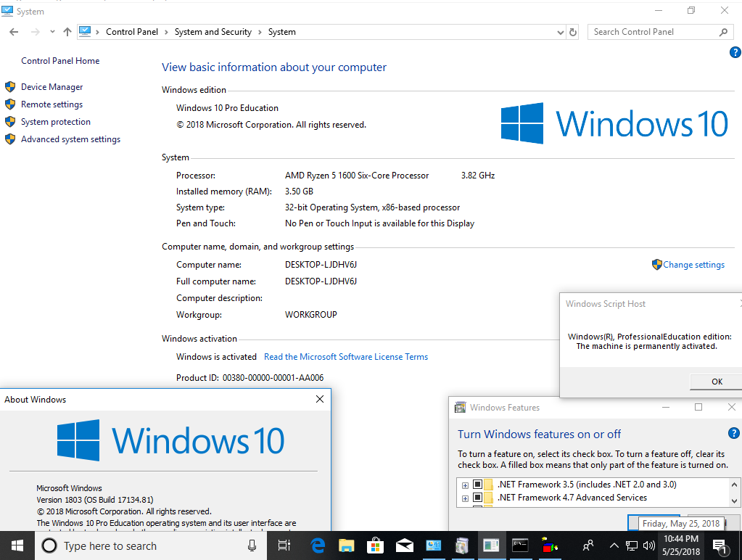Select System and Security breadcrumb
The image size is (742, 560).
[x=213, y=32]
